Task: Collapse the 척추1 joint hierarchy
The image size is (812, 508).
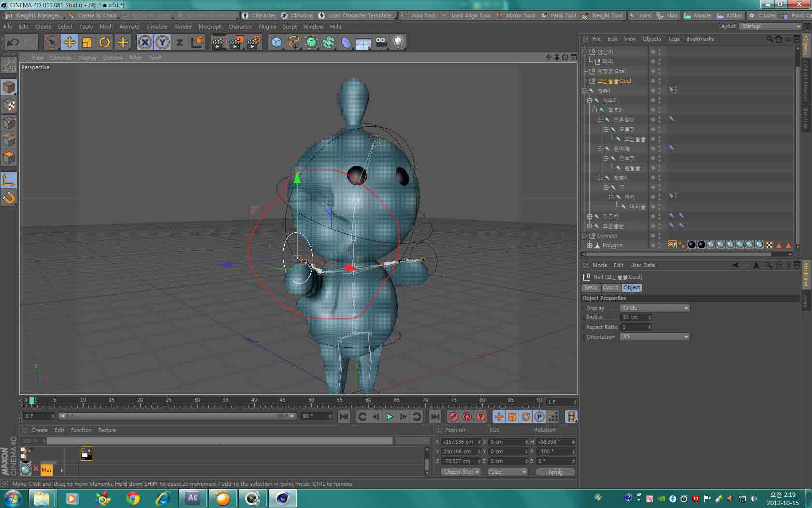Action: 584,90
